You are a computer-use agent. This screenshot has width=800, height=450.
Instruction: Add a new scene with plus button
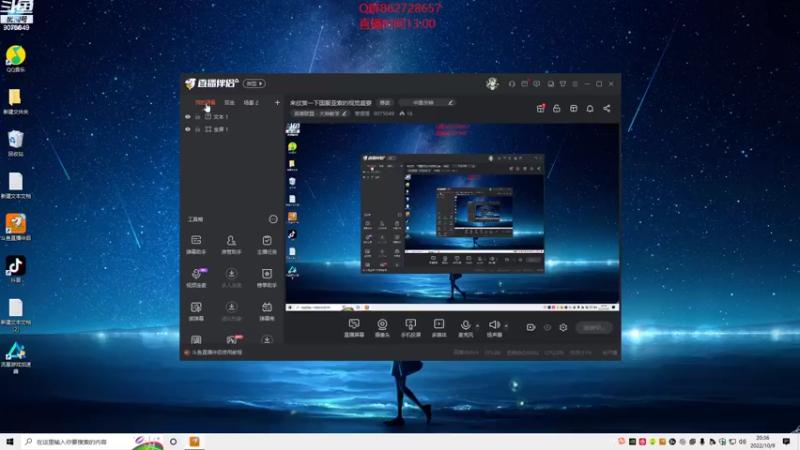click(277, 103)
